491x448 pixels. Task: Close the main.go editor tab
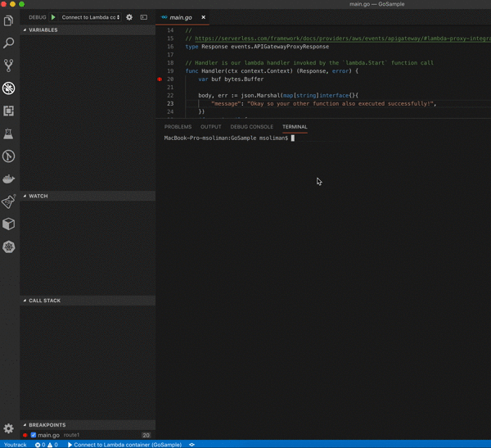tap(204, 17)
